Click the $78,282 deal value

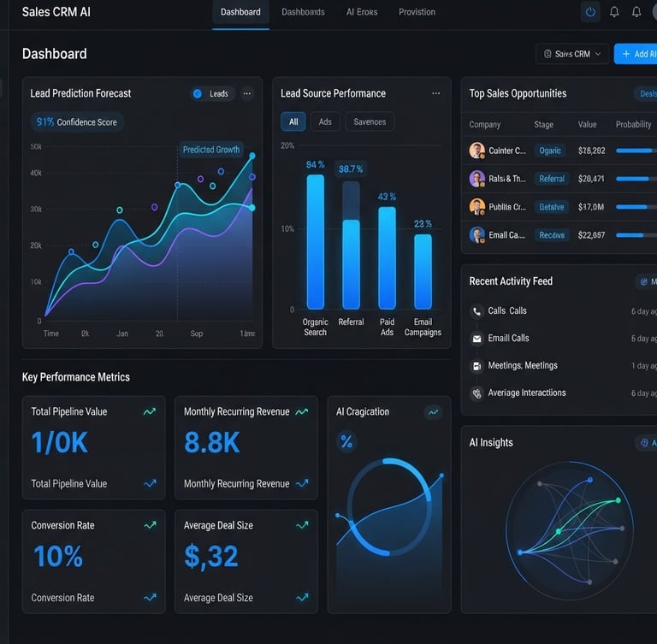click(x=591, y=151)
